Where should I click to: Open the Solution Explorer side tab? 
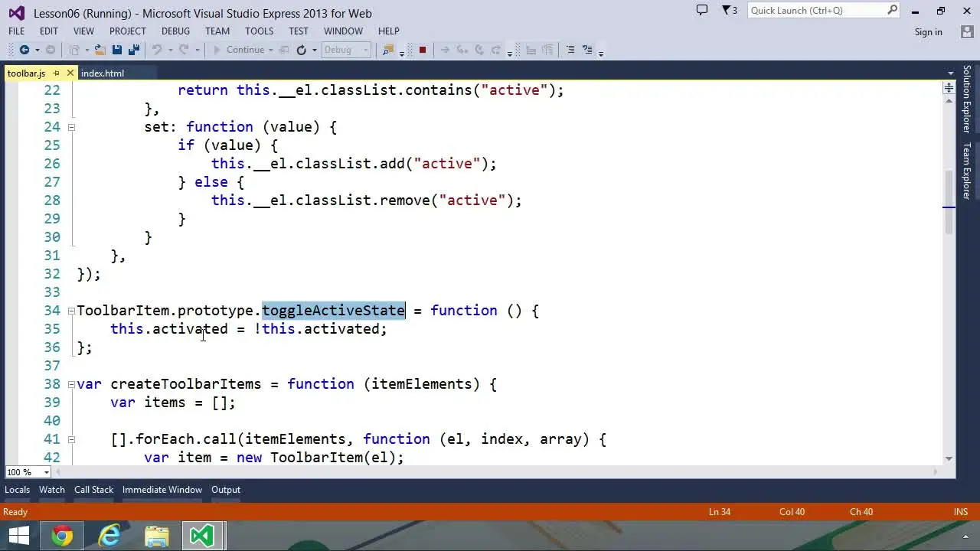click(967, 99)
